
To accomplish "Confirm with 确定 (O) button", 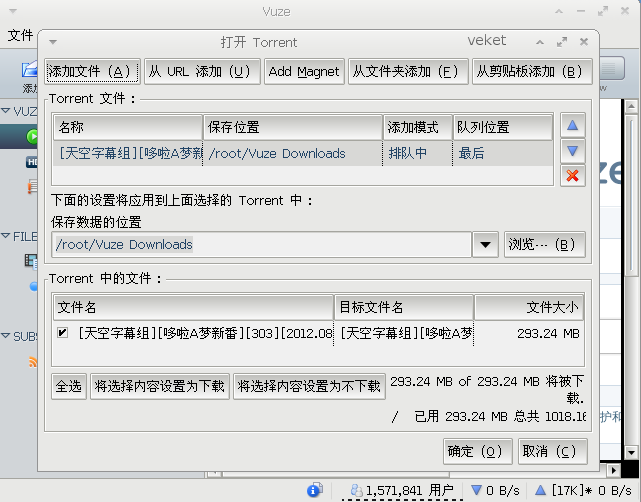I will pos(477,451).
